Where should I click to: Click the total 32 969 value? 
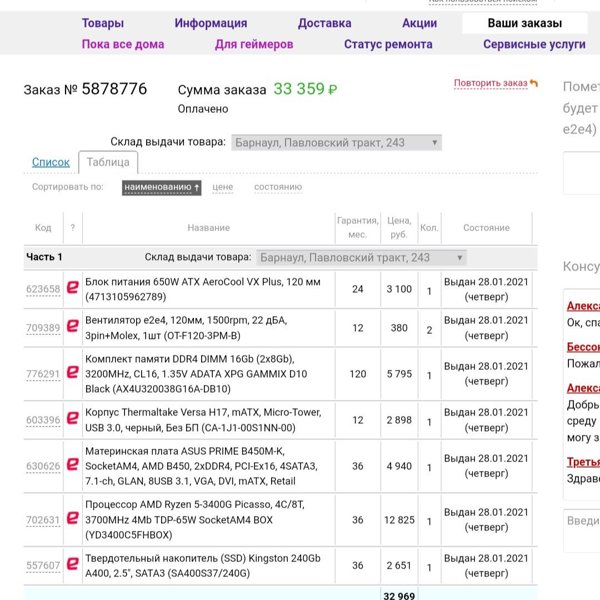click(x=399, y=595)
